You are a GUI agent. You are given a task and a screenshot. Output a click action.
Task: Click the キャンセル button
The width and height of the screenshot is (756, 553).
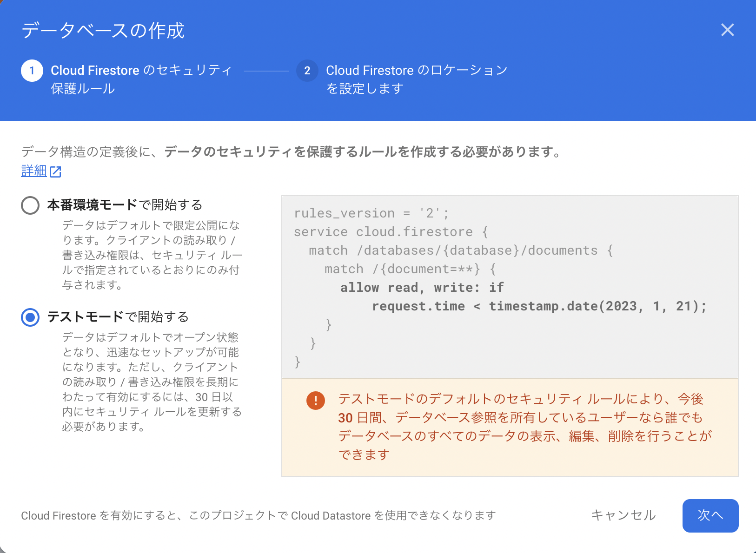coord(623,515)
